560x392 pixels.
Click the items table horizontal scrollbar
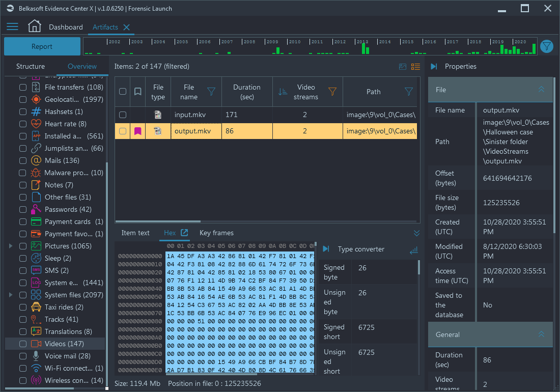tap(158, 221)
